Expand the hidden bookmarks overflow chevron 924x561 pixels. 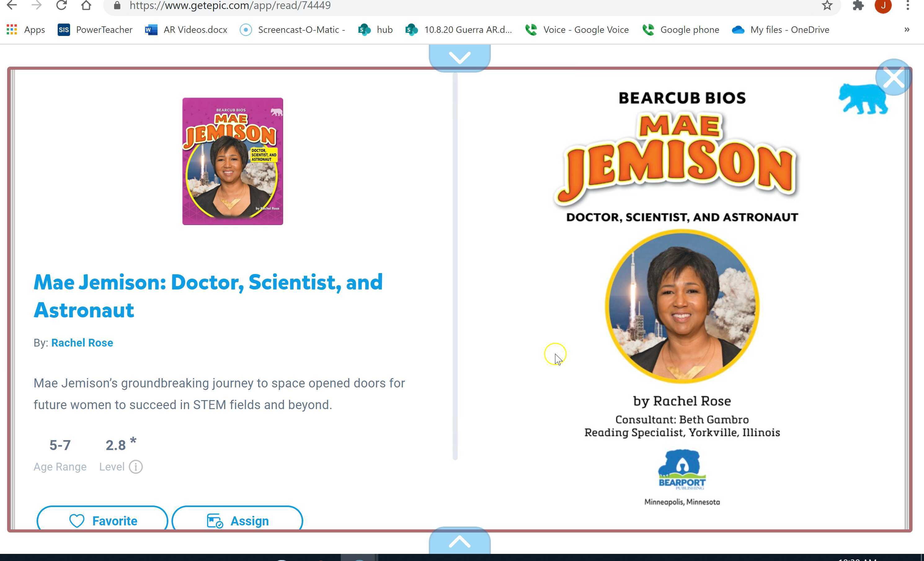coord(907,30)
